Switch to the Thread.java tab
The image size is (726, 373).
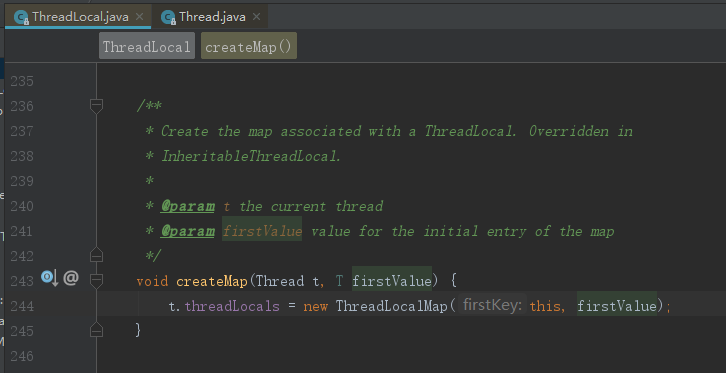coord(211,17)
